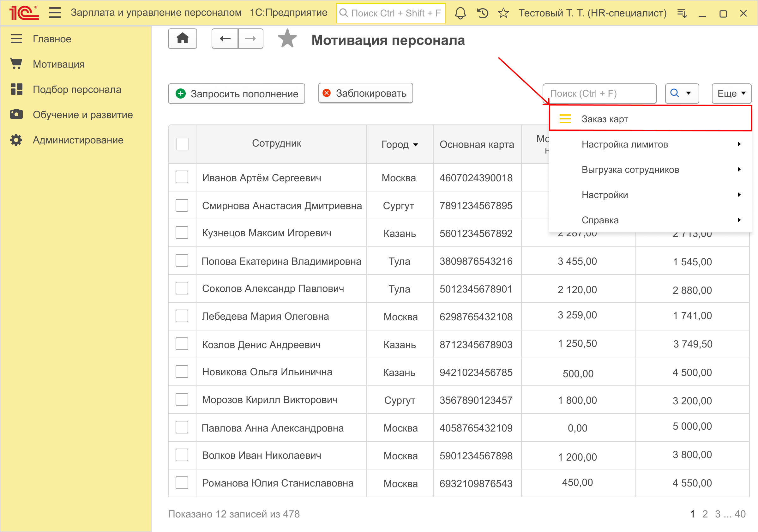Add page to favorites with gray star
758x532 pixels.
click(x=287, y=39)
